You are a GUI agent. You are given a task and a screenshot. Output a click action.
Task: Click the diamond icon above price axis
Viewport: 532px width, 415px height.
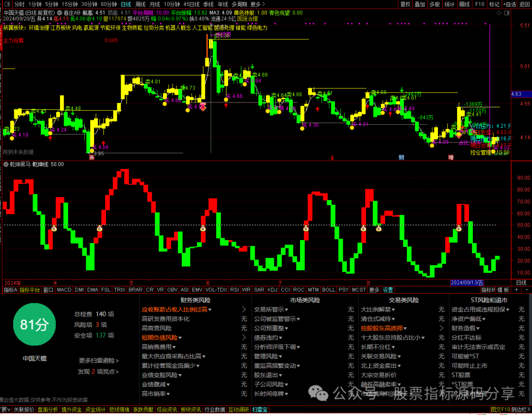[499, 13]
